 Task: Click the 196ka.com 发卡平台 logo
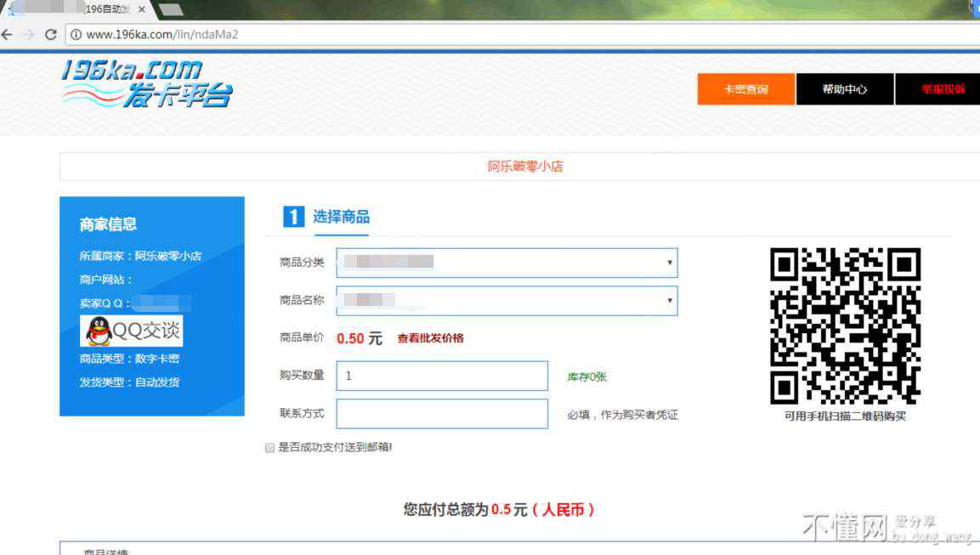pos(146,83)
